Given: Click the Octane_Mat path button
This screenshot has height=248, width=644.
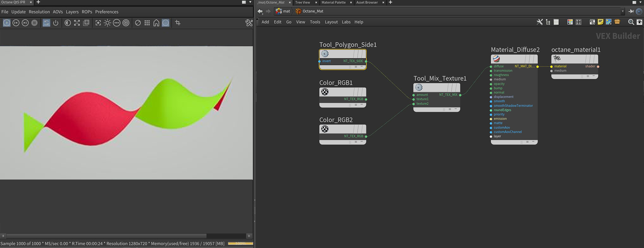Looking at the screenshot, I should point(310,11).
